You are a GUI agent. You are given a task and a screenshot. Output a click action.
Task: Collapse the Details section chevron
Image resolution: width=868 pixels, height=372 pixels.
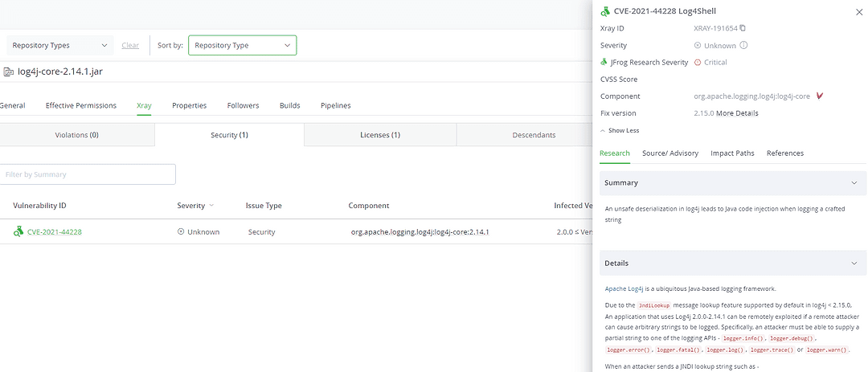(x=854, y=264)
